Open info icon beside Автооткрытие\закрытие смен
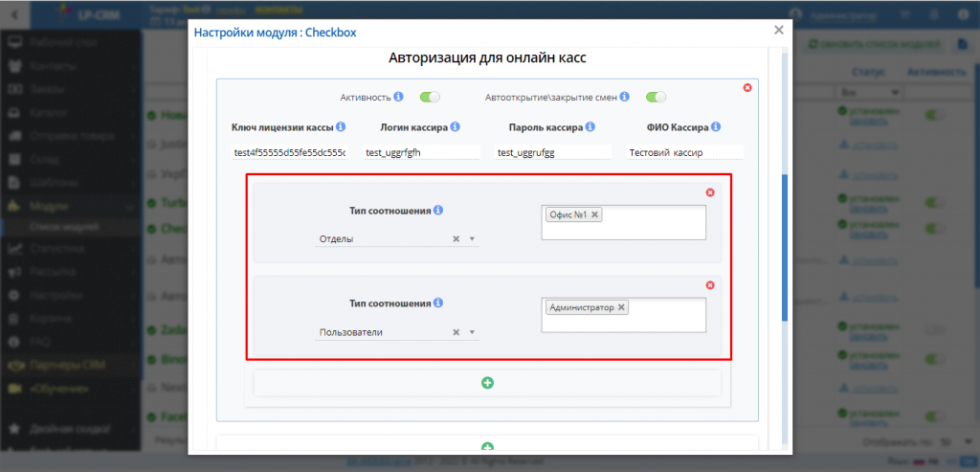The height and width of the screenshot is (472, 980). (x=625, y=97)
